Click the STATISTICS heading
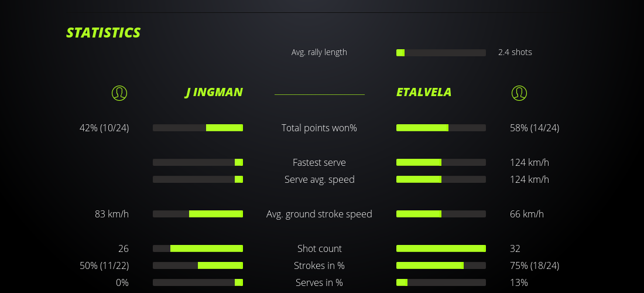This screenshot has width=644, height=293. (104, 33)
